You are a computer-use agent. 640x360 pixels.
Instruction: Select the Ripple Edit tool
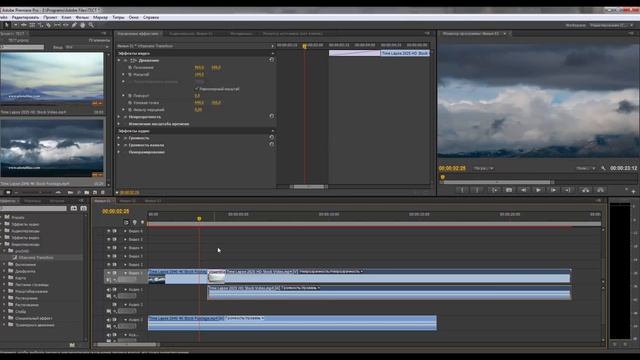tap(24, 25)
